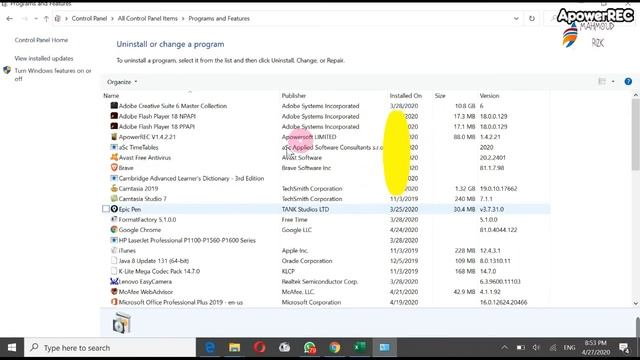
Task: Change view using the view icon
Action: [x=602, y=82]
